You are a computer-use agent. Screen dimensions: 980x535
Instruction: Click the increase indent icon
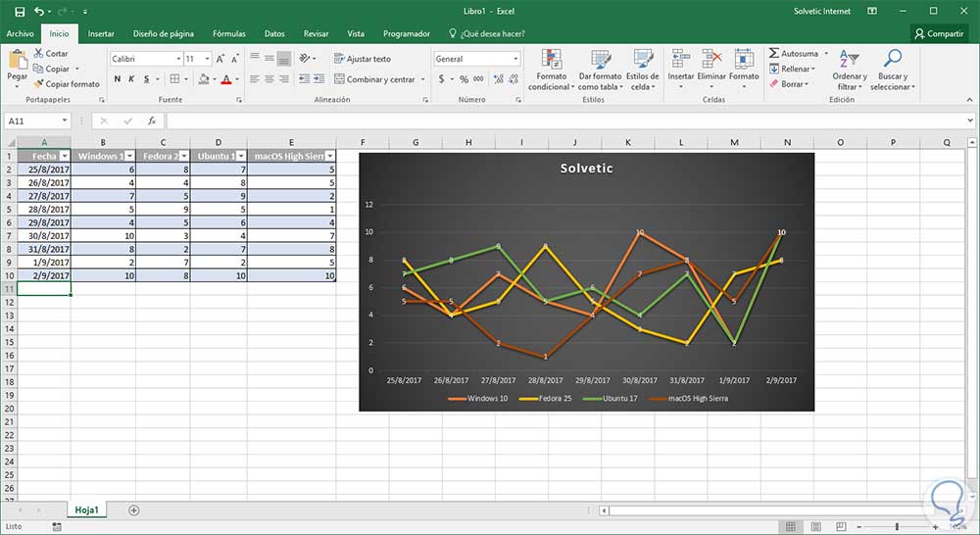[x=318, y=78]
